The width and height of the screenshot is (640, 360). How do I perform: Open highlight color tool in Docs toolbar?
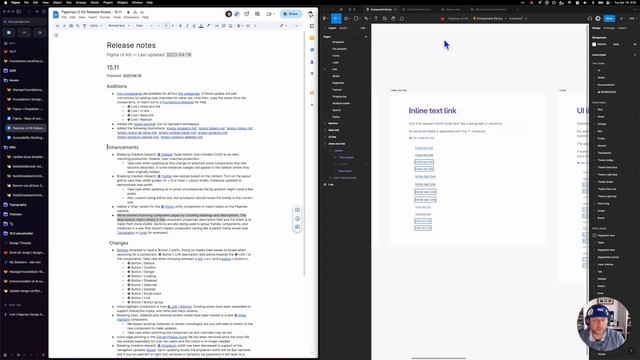(x=208, y=26)
